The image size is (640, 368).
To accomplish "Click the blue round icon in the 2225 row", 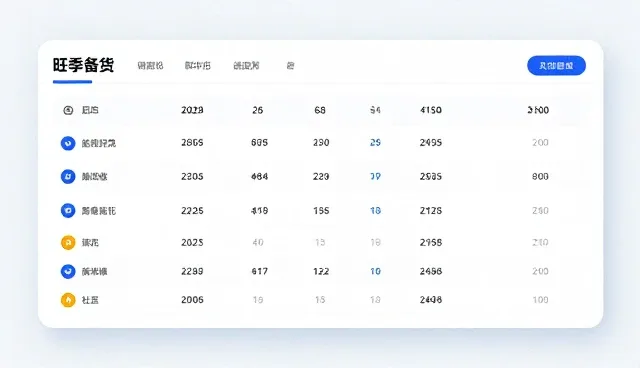I will coord(68,211).
